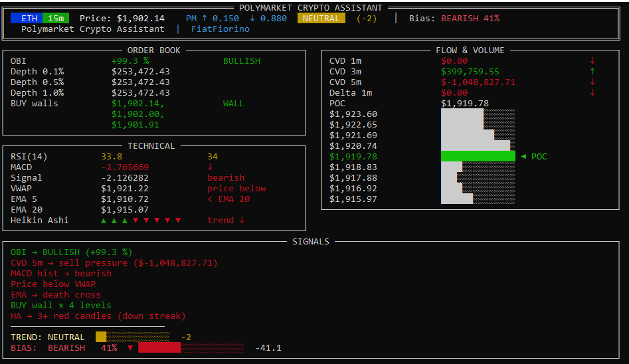Click the green $1,919.78 price level

coord(353,157)
